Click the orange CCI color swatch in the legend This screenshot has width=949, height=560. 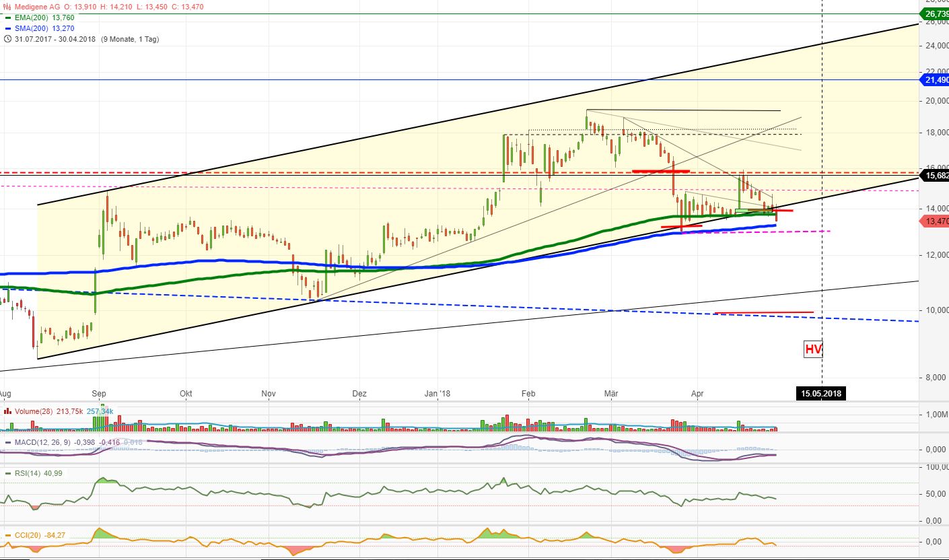(x=8, y=535)
